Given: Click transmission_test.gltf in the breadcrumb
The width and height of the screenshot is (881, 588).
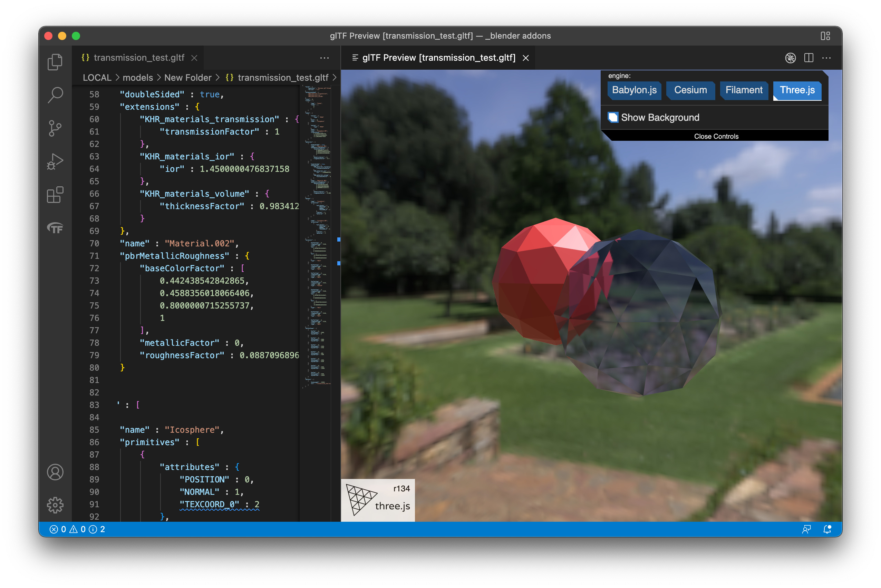Looking at the screenshot, I should tap(283, 78).
